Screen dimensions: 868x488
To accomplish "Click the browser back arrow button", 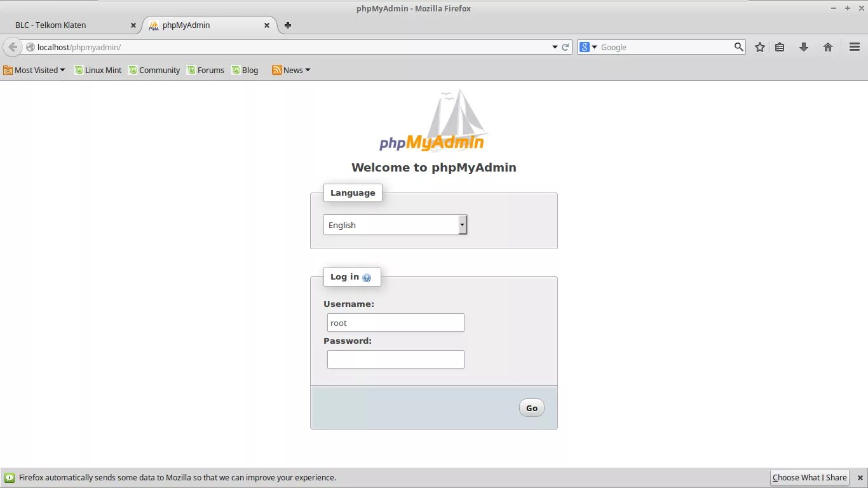I will click(x=13, y=47).
